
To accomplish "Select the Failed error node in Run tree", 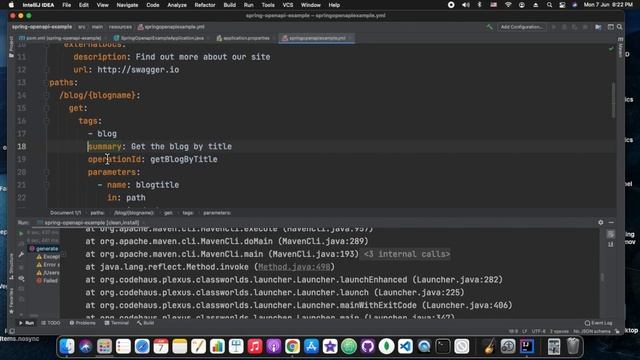I will (x=47, y=281).
